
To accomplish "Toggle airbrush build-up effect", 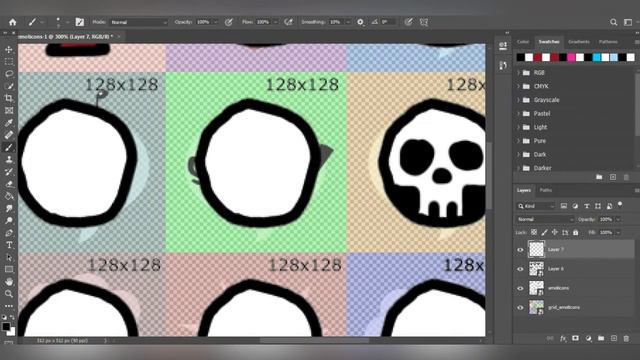I will point(289,22).
